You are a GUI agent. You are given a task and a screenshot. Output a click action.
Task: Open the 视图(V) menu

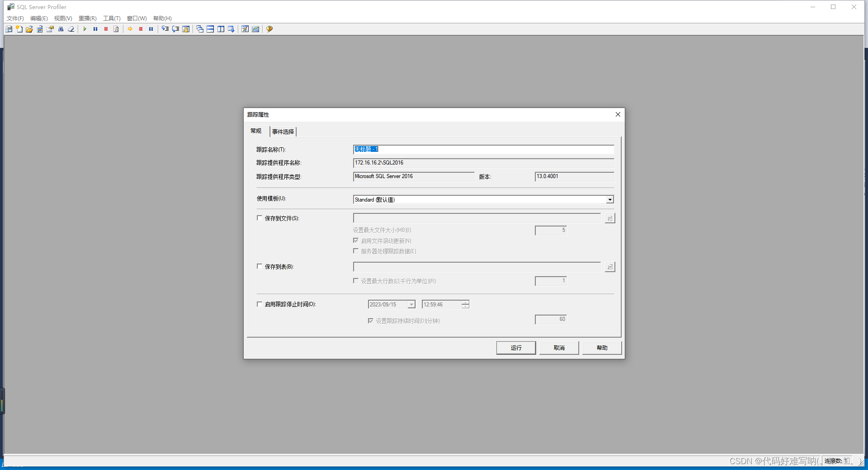pos(63,19)
